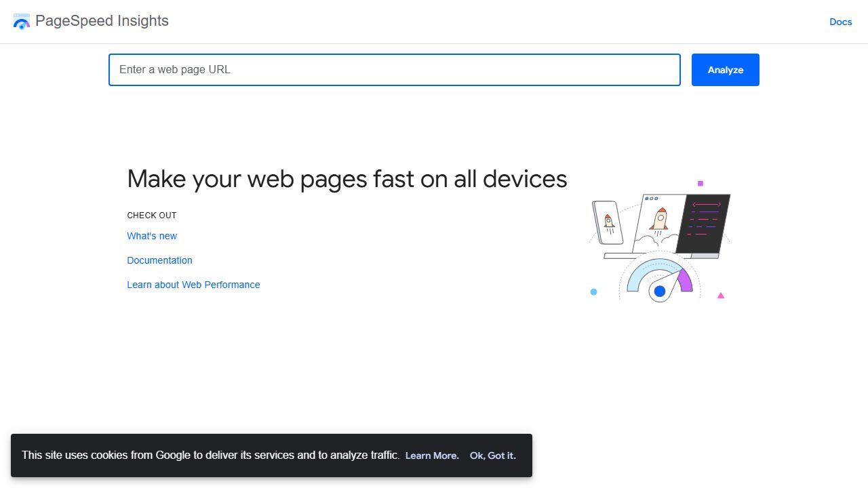Click the PageSpeed Insights logo icon

click(x=21, y=21)
